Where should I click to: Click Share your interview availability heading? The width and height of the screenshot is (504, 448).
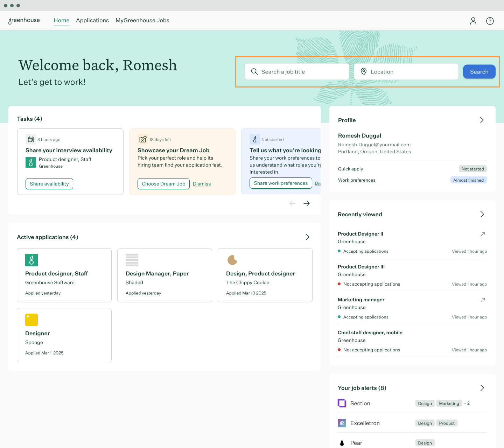(x=69, y=150)
